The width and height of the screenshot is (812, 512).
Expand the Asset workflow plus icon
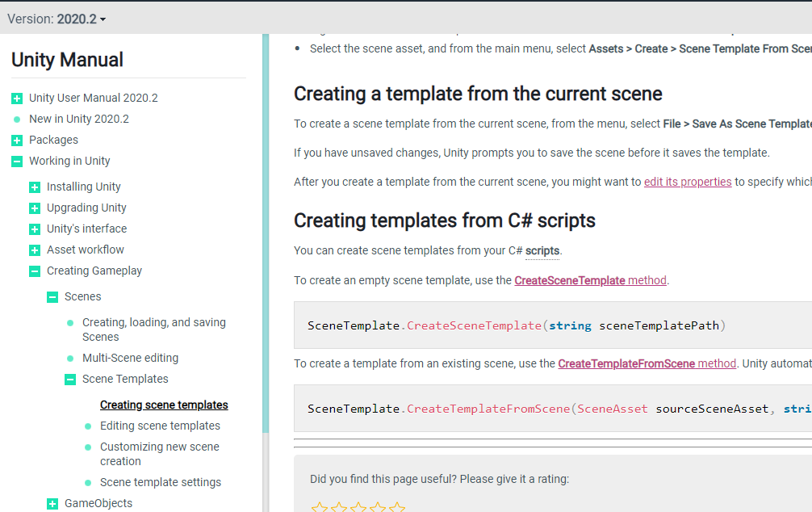tap(35, 250)
